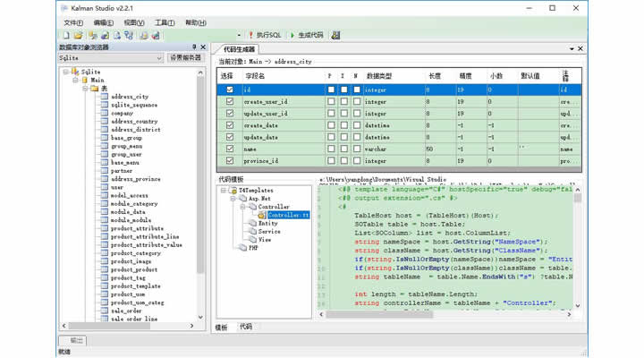This screenshot has height=358, width=644.
Task: Click the Entity folder icon in templates
Action: 251,223
